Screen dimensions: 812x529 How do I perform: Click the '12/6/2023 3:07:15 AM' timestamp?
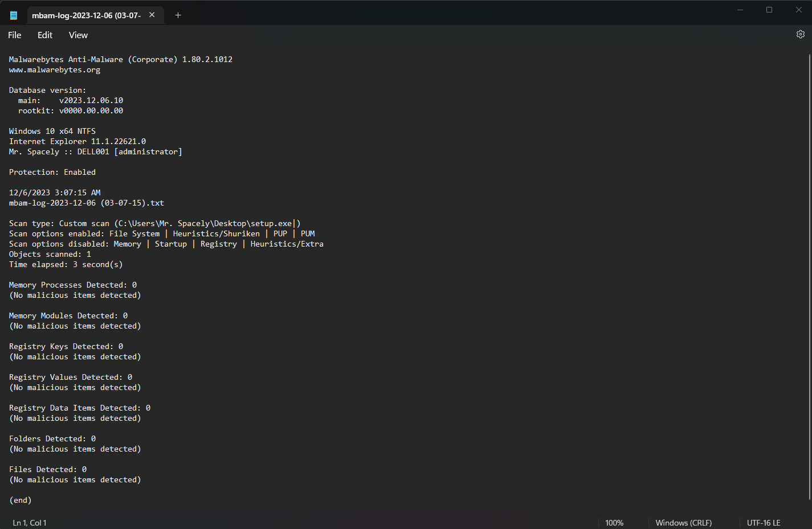pos(55,193)
